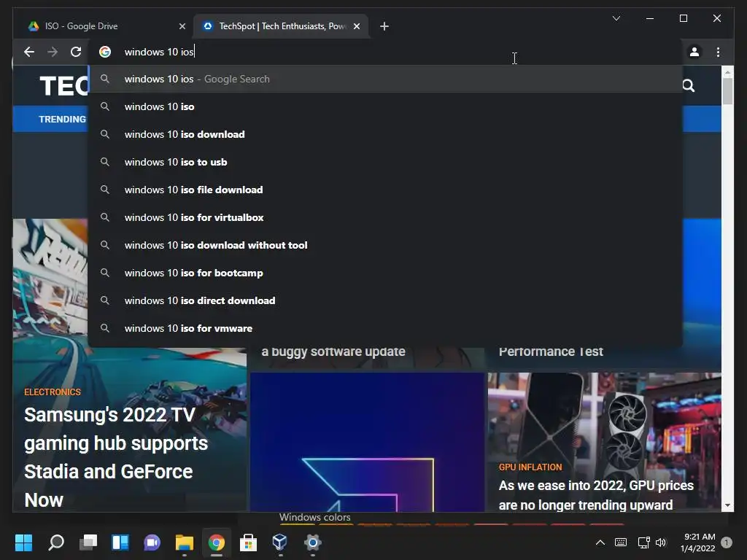
Task: Choose 'windows 10 iso for vmware' suggestion
Action: [x=385, y=328]
